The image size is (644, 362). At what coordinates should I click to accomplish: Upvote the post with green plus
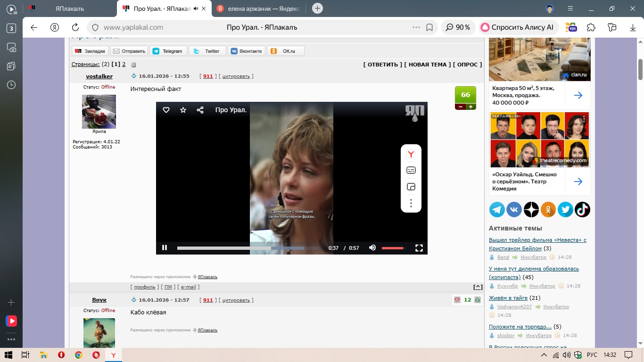click(x=471, y=107)
